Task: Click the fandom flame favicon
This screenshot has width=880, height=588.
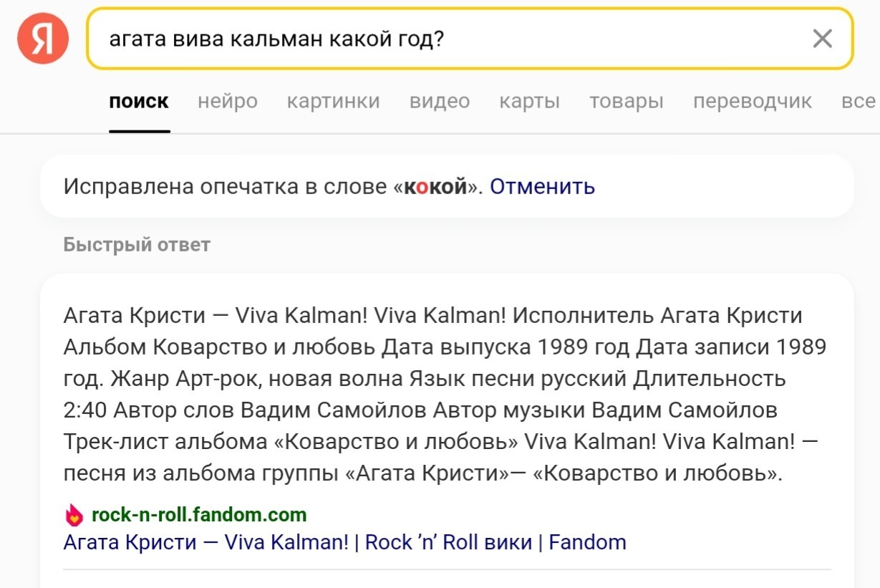Action: point(74,515)
